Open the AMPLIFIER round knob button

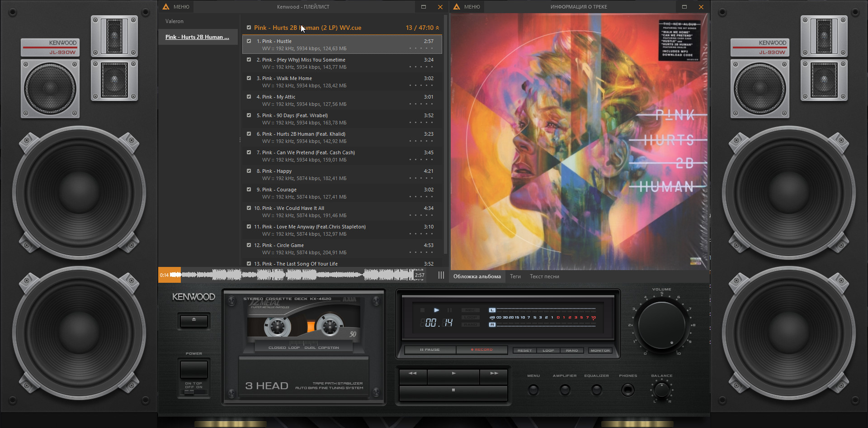[x=565, y=390]
